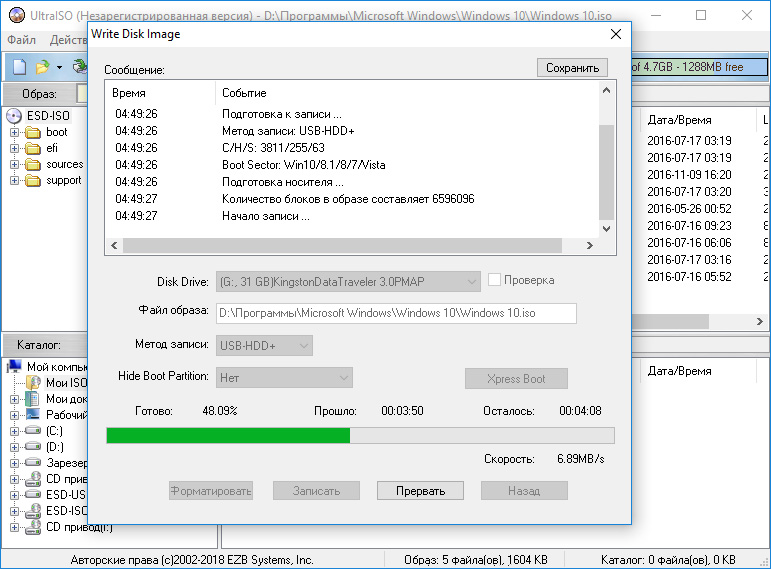Expand the boot folder node
Image resolution: width=771 pixels, height=569 pixels.
tap(14, 133)
